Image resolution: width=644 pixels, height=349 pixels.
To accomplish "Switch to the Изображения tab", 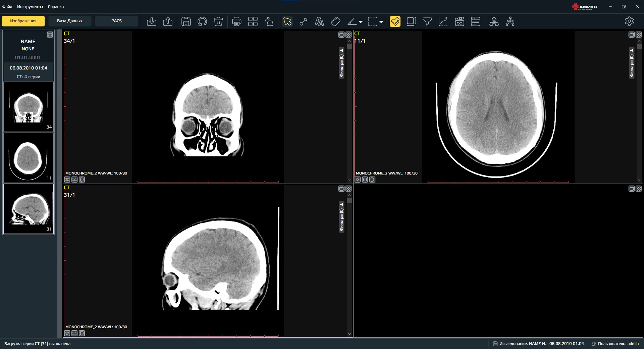I will point(23,21).
